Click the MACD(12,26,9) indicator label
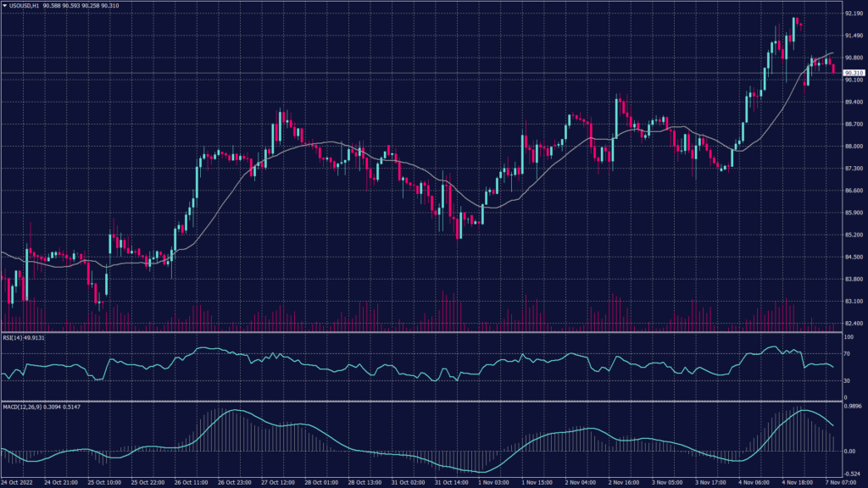This screenshot has height=488, width=868. (x=21, y=408)
